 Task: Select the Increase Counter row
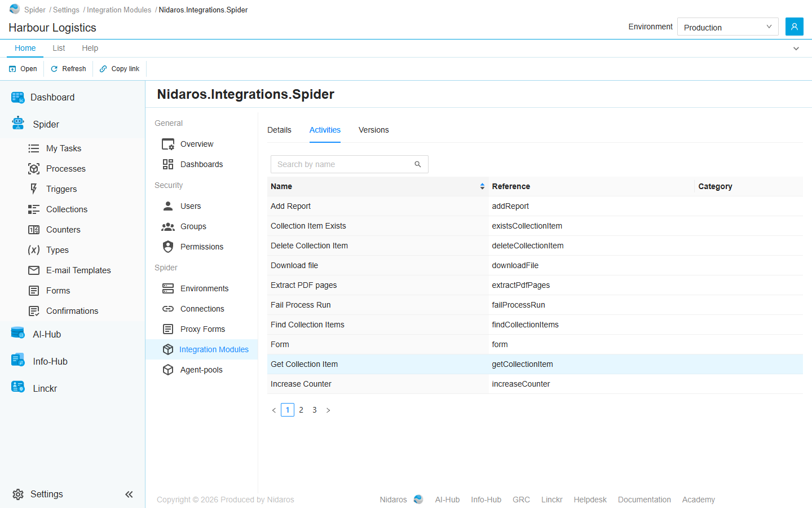coord(535,384)
